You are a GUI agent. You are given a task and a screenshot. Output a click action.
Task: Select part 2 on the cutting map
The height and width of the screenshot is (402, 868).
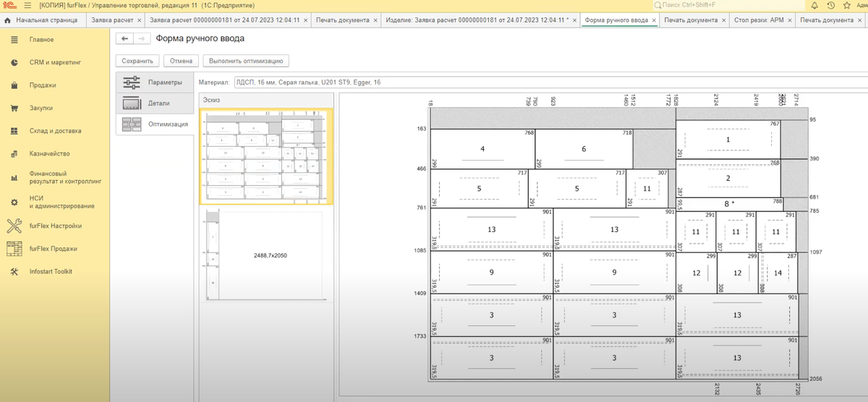(728, 178)
